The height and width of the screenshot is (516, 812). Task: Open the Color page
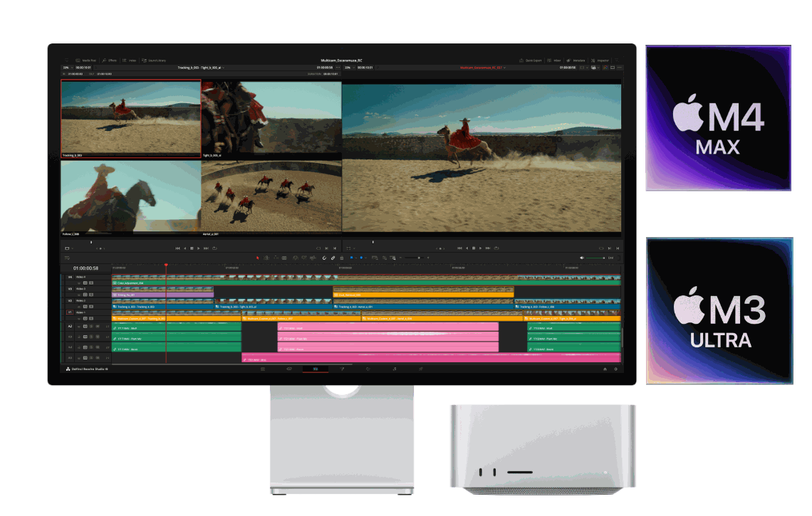coord(368,369)
